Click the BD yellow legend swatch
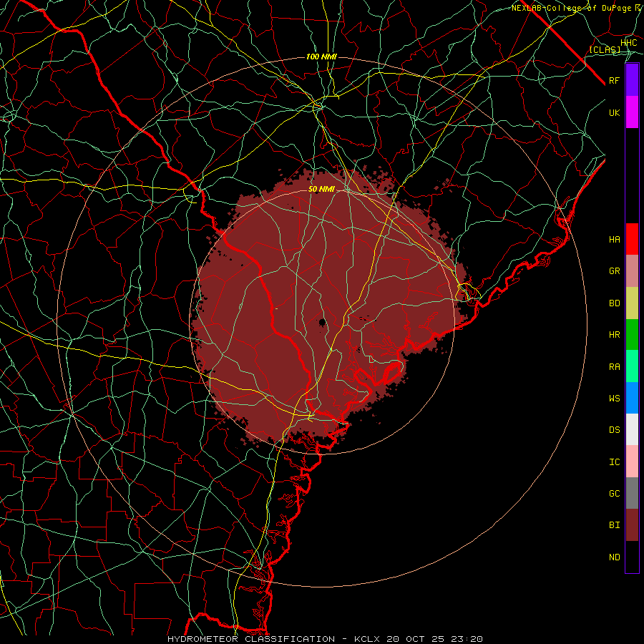The height and width of the screenshot is (644, 644). pyautogui.click(x=632, y=303)
